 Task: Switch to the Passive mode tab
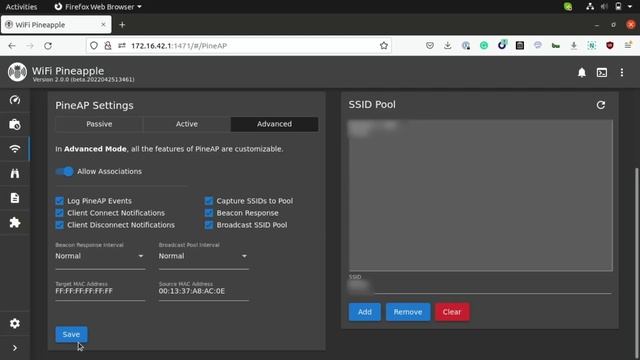pyautogui.click(x=99, y=124)
